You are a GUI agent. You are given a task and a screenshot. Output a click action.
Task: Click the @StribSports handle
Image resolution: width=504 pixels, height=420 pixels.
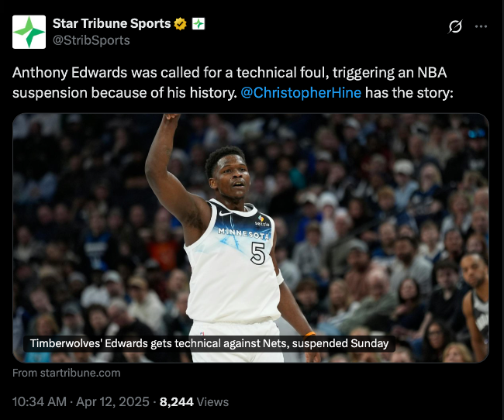pyautogui.click(x=91, y=40)
